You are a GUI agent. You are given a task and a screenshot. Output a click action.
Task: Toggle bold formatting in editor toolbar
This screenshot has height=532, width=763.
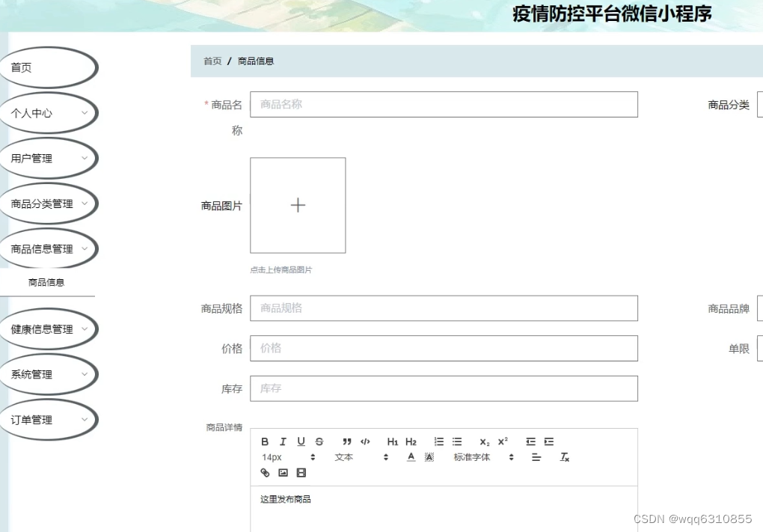pos(265,441)
